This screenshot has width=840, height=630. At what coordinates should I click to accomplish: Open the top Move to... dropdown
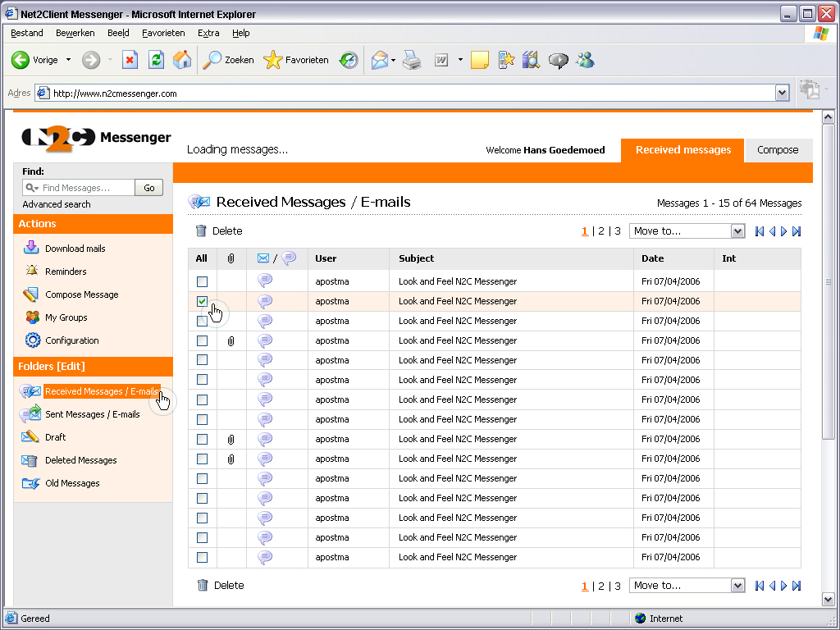(687, 231)
